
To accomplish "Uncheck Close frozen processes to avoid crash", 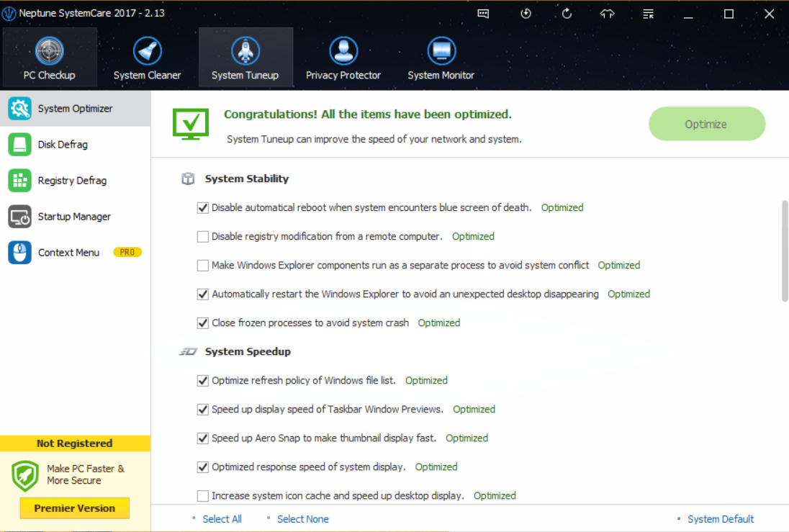I will 203,323.
